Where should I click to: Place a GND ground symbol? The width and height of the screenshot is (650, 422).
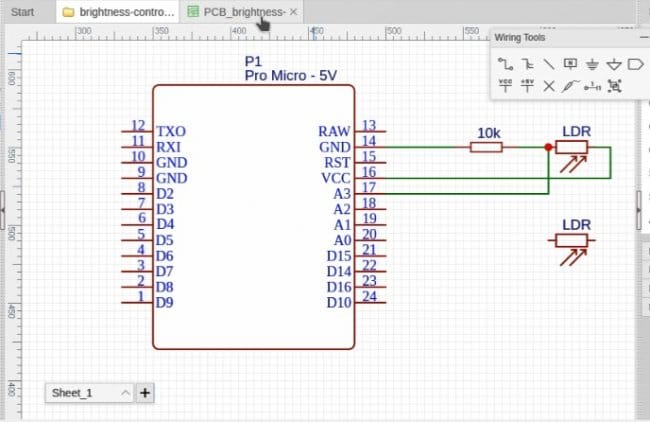point(592,64)
